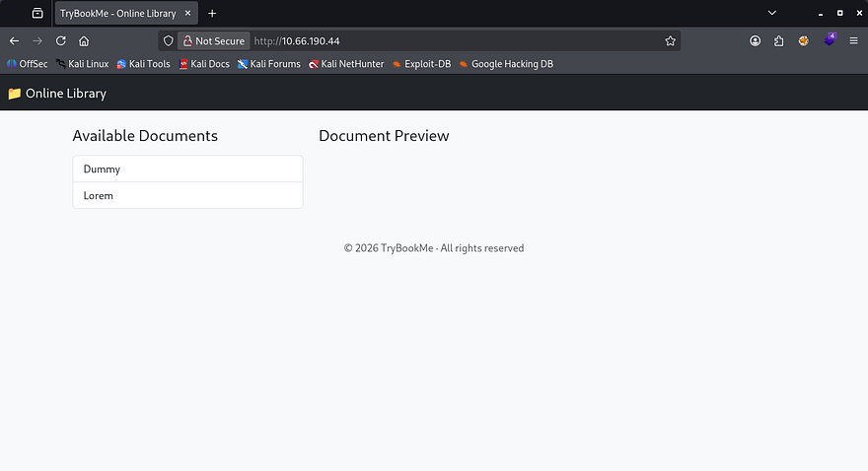Click the back navigation arrow
The width and height of the screenshot is (868, 471).
(x=14, y=41)
